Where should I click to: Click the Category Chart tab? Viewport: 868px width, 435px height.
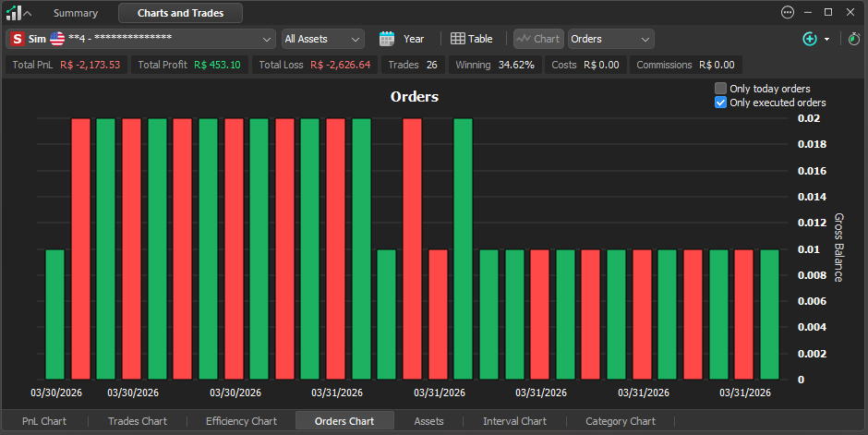(x=621, y=421)
